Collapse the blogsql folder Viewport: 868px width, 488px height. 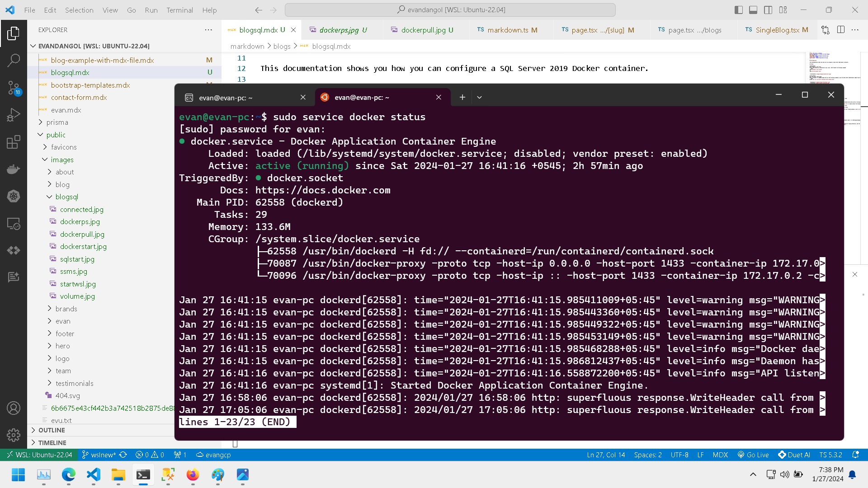tap(66, 197)
